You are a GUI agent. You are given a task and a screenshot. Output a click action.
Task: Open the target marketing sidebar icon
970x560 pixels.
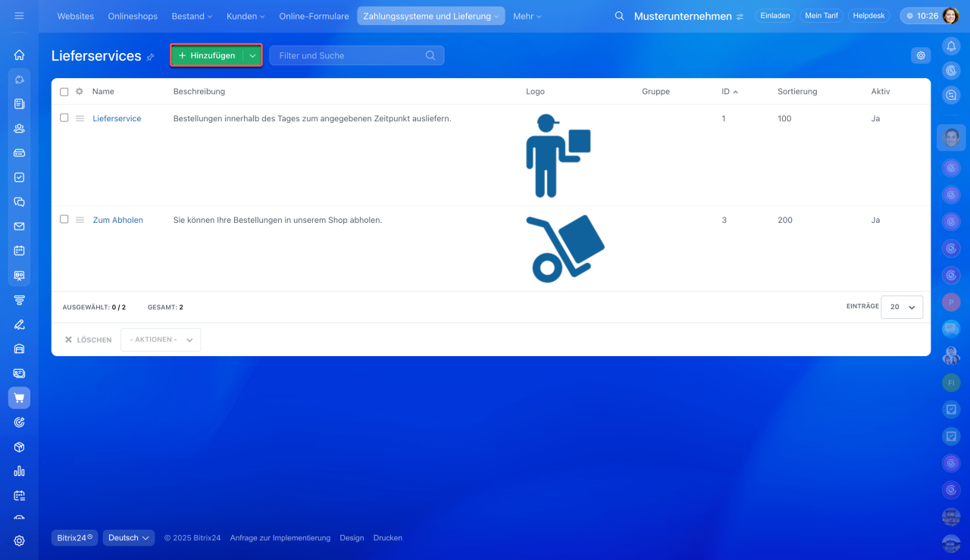[x=19, y=422]
